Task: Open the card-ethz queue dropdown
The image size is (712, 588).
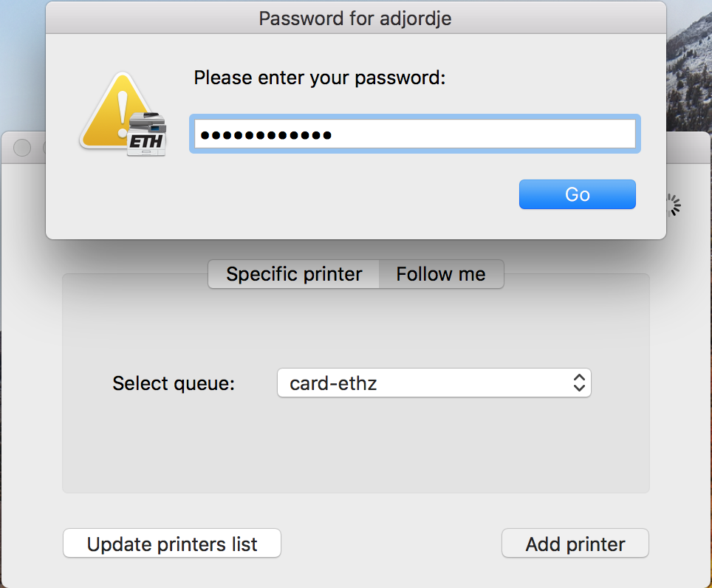Action: coord(434,383)
